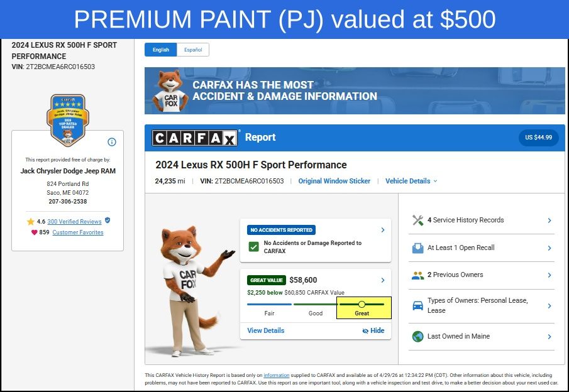This screenshot has height=392, width=569.
Task: Click the Car Fox banner mascot
Action: coord(170,90)
